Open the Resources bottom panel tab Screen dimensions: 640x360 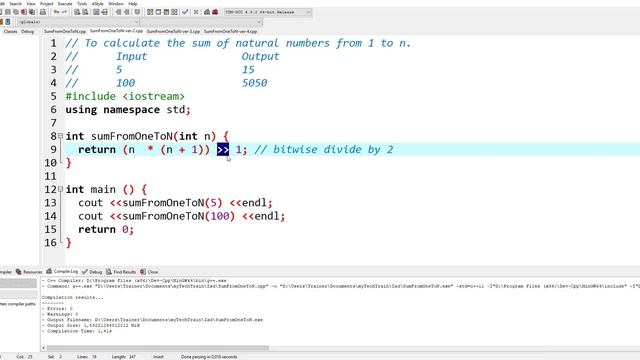click(29, 271)
